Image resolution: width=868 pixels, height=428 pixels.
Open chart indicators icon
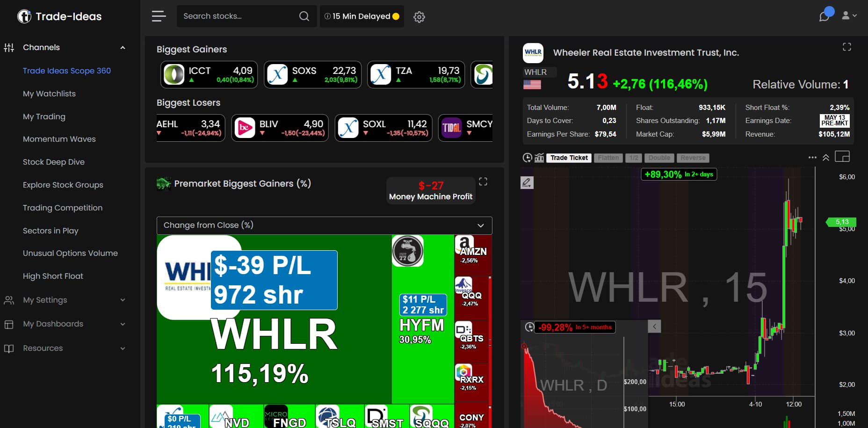539,158
